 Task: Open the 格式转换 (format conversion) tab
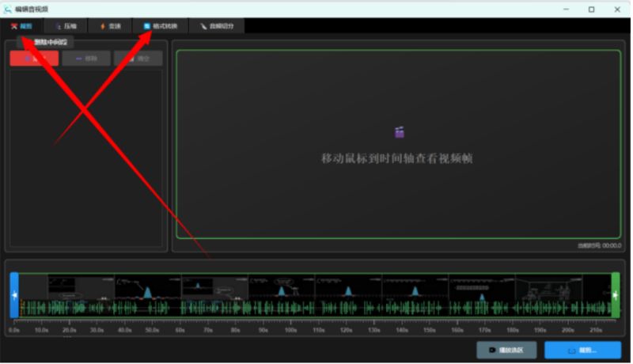pos(161,26)
